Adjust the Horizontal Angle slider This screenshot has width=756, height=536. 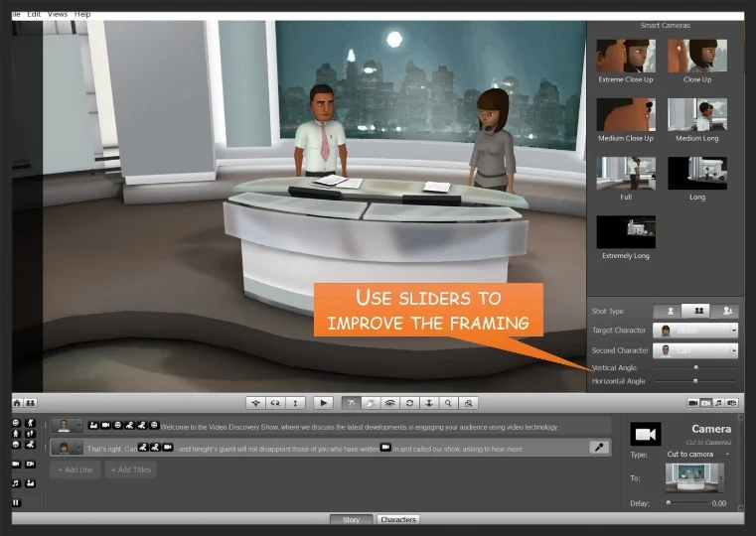[695, 381]
